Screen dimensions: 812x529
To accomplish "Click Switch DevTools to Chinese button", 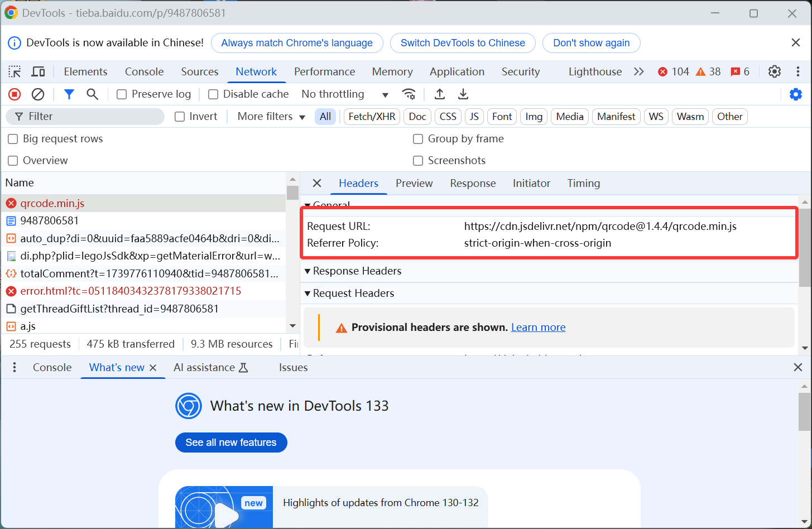I will click(x=463, y=43).
